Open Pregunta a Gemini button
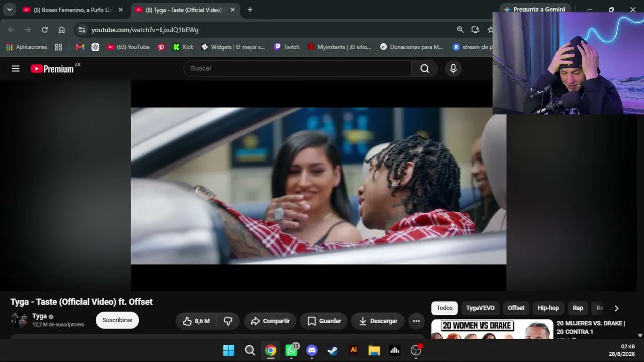This screenshot has width=644, height=362. click(x=534, y=9)
